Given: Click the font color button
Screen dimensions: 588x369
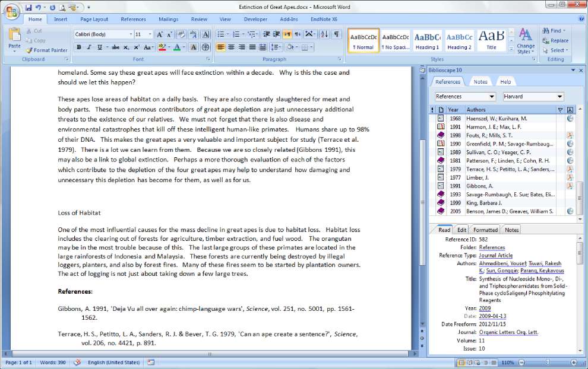Looking at the screenshot, I should click(x=177, y=47).
